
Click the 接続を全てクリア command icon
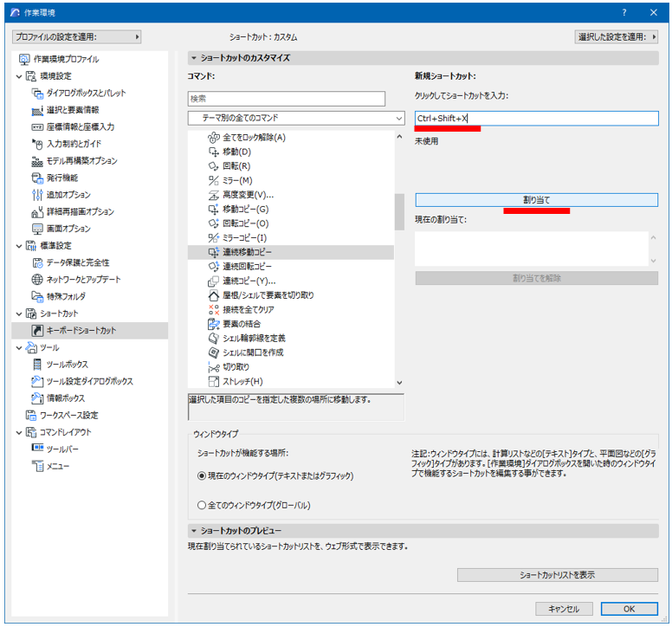tap(213, 309)
